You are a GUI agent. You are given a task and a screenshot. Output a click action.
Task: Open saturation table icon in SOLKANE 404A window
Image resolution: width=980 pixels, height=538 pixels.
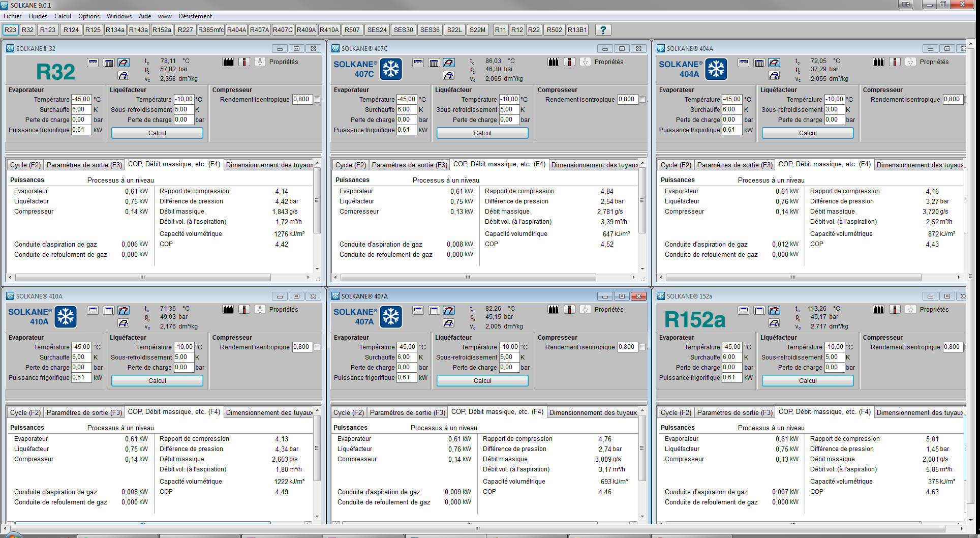click(743, 62)
